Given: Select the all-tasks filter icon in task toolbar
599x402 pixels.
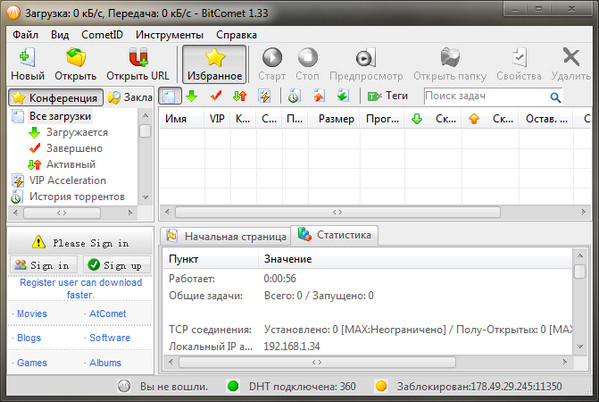Looking at the screenshot, I should tap(170, 96).
